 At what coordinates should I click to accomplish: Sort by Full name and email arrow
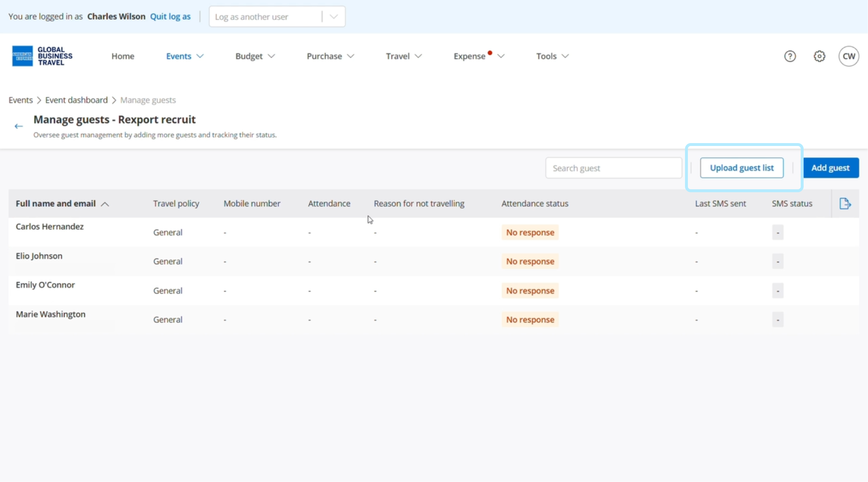(105, 204)
